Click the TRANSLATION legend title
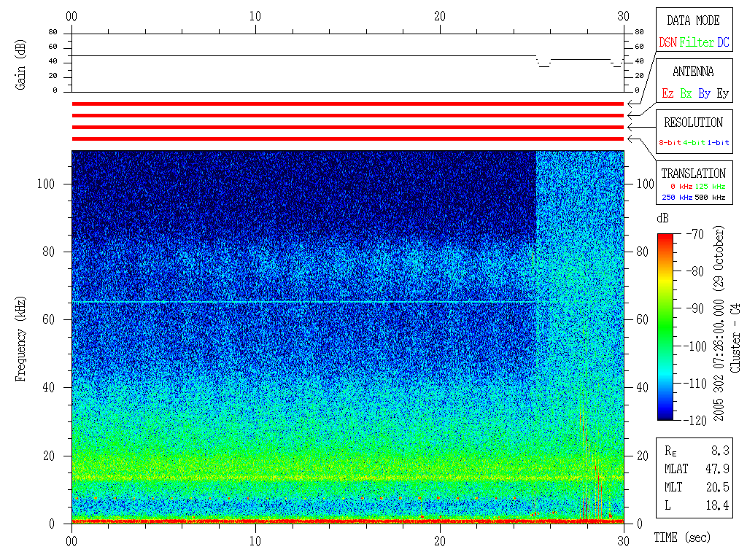Viewport: 747px width, 560px height. point(694,174)
